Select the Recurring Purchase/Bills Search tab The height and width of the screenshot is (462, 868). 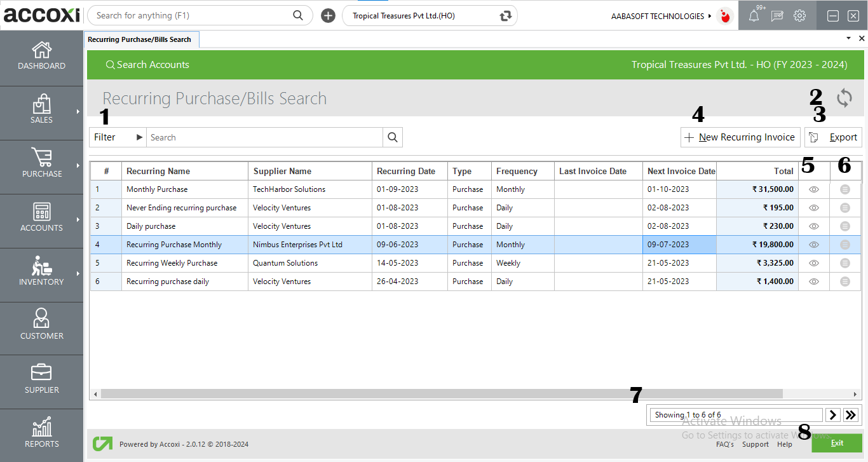(x=141, y=39)
